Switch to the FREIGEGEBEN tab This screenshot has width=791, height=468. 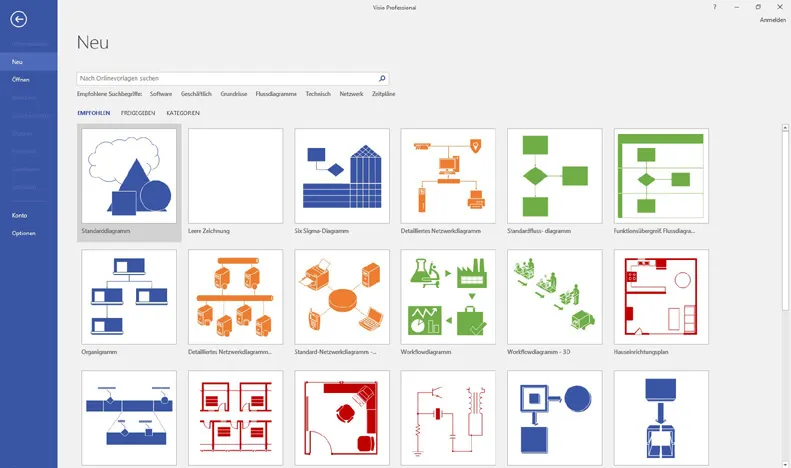click(137, 113)
